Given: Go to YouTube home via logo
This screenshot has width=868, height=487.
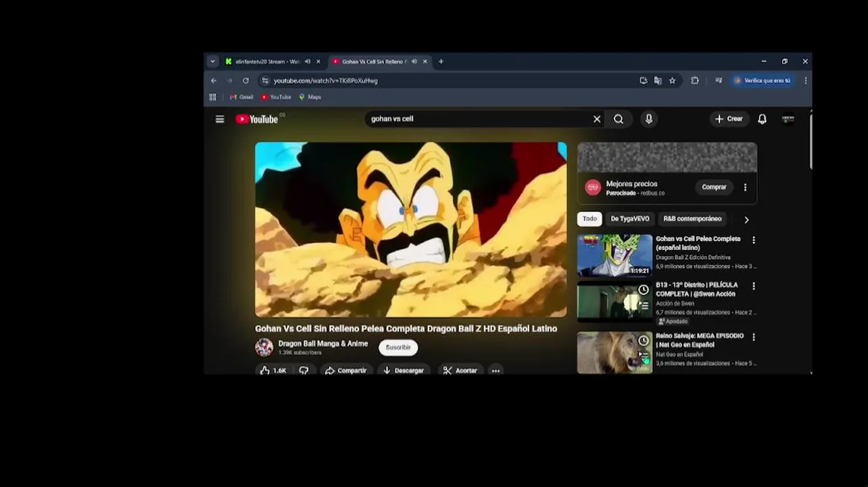Looking at the screenshot, I should pyautogui.click(x=257, y=119).
